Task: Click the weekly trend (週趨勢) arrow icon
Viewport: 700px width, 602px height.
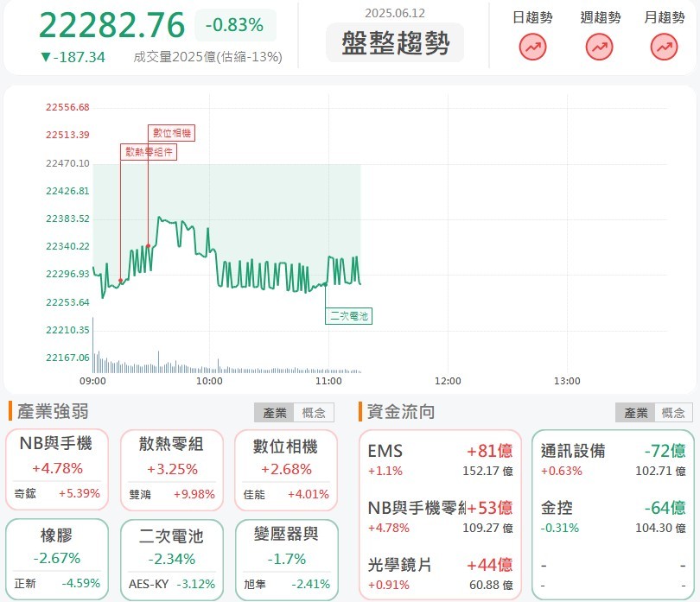Action: (x=599, y=47)
